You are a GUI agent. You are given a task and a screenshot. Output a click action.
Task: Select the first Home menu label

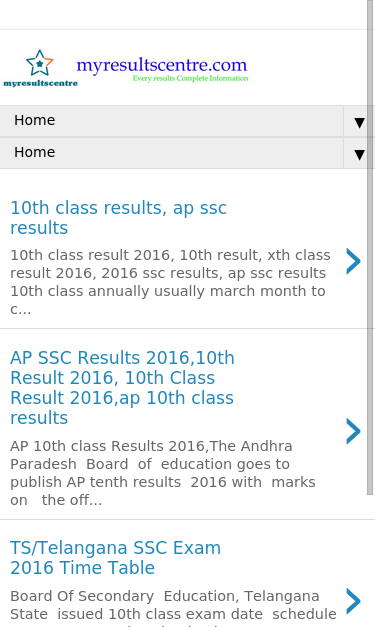click(34, 120)
